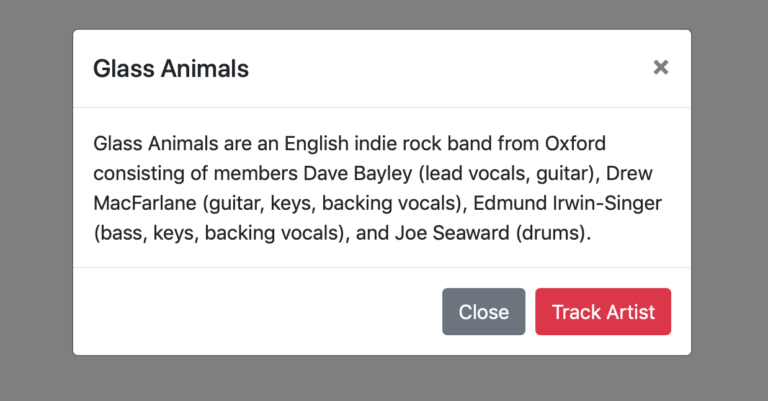This screenshot has width=768, height=401.
Task: Click the red Track Artist button
Action: 603,311
